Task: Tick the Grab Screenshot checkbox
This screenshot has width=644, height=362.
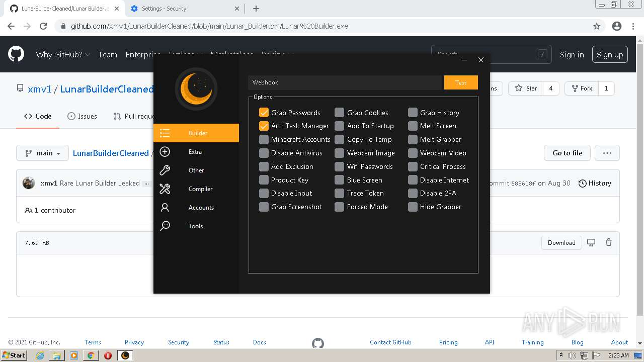Action: [x=264, y=207]
